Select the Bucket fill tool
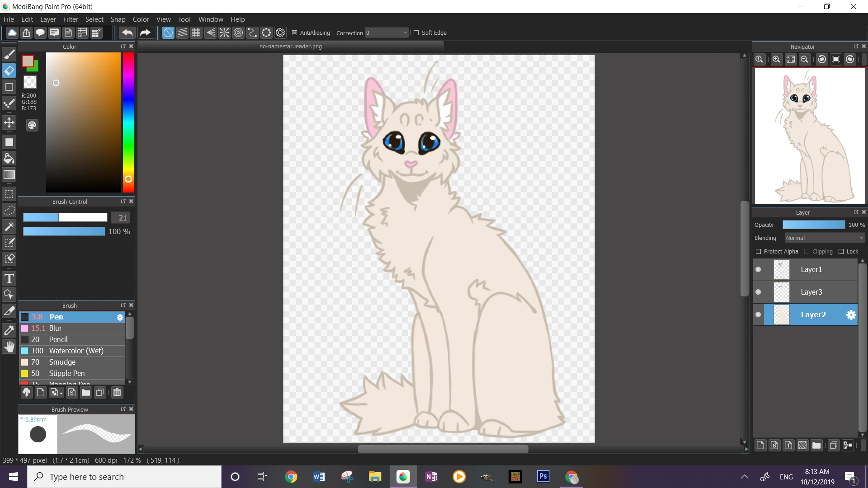 [9, 158]
